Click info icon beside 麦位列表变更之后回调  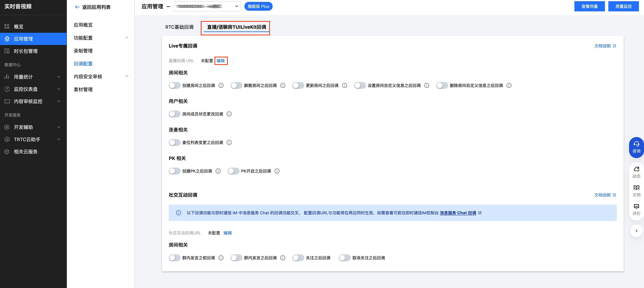(x=229, y=142)
